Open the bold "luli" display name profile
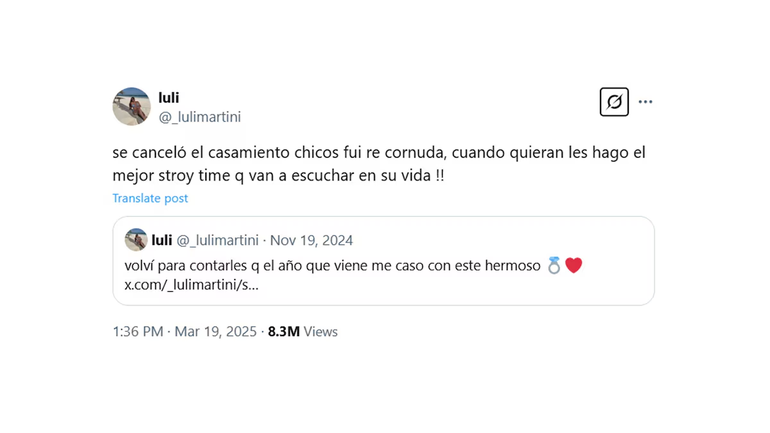This screenshot has height=433, width=770. (x=169, y=98)
